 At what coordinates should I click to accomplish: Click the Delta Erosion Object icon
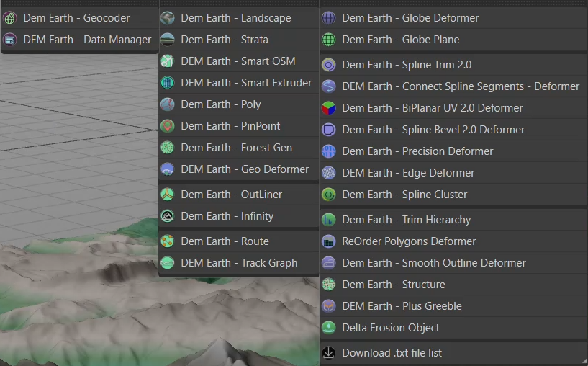[329, 328]
